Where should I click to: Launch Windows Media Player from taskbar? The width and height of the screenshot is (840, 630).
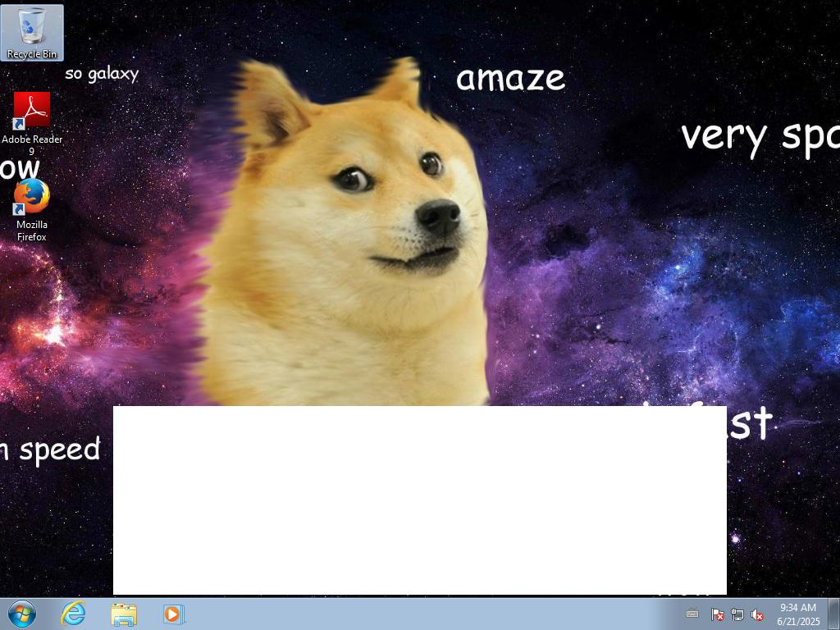point(174,614)
